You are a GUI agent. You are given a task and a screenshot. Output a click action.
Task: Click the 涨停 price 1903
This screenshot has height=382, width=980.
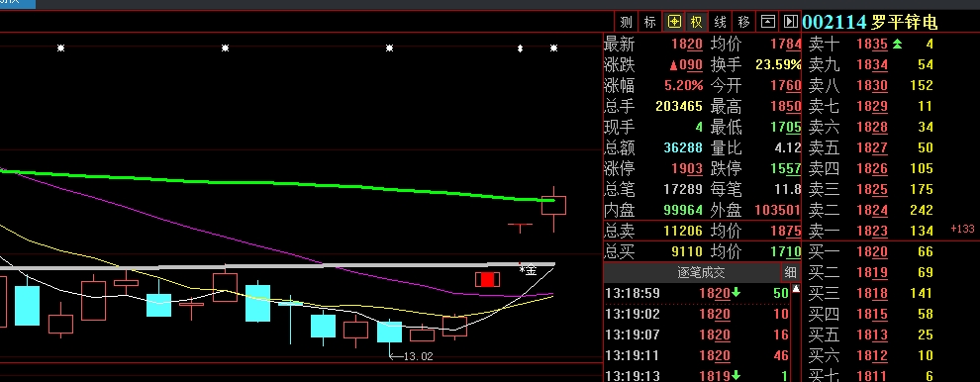[x=687, y=169]
